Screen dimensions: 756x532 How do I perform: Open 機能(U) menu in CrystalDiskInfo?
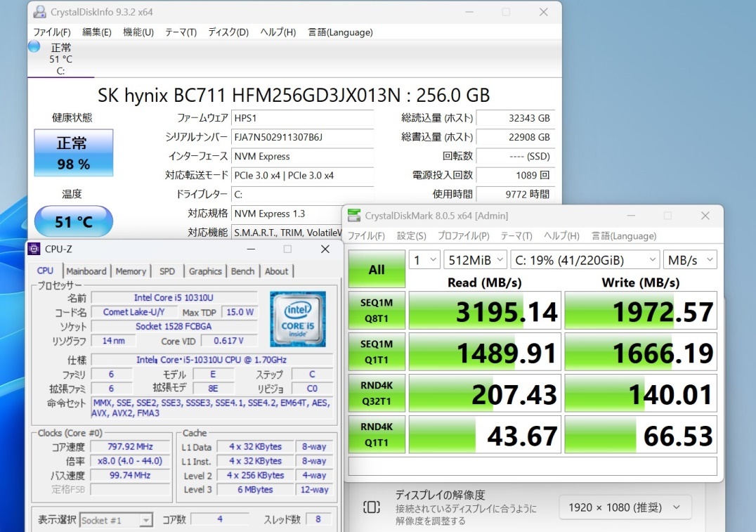point(138,32)
